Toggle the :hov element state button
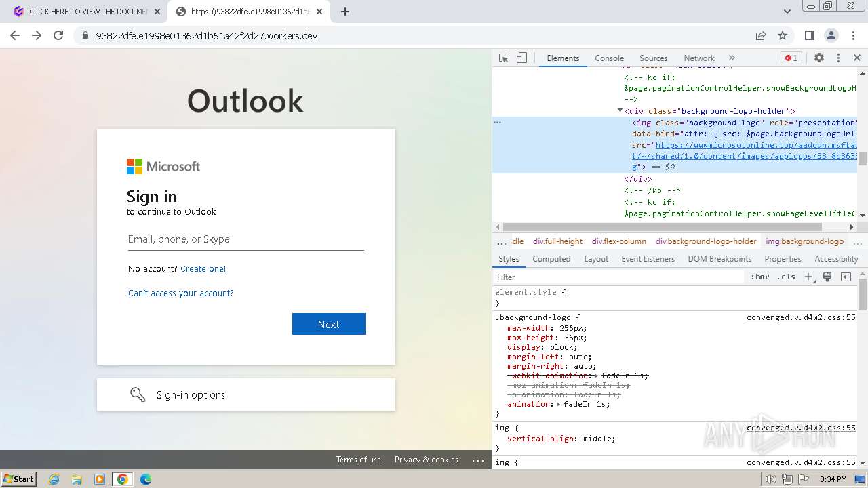868x488 pixels. point(760,277)
